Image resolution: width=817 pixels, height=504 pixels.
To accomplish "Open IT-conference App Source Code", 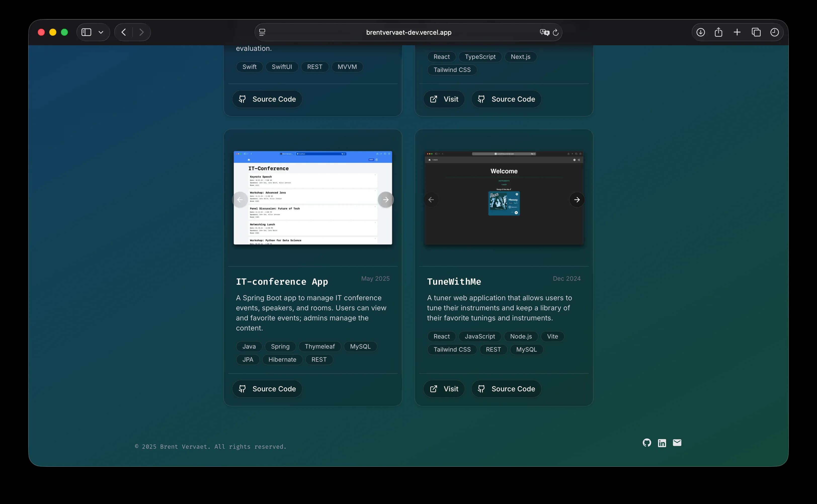I will (x=267, y=389).
